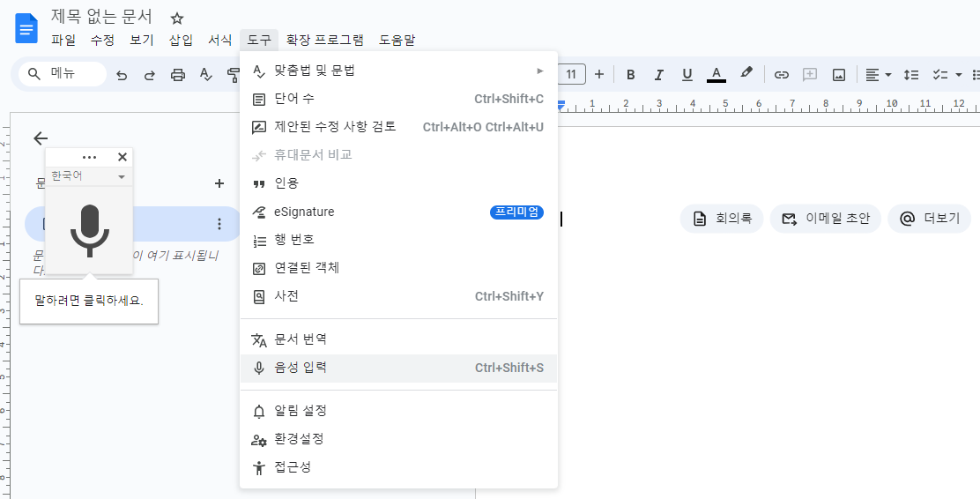Image resolution: width=980 pixels, height=499 pixels.
Task: Open the text alignment dropdown
Action: (x=878, y=75)
